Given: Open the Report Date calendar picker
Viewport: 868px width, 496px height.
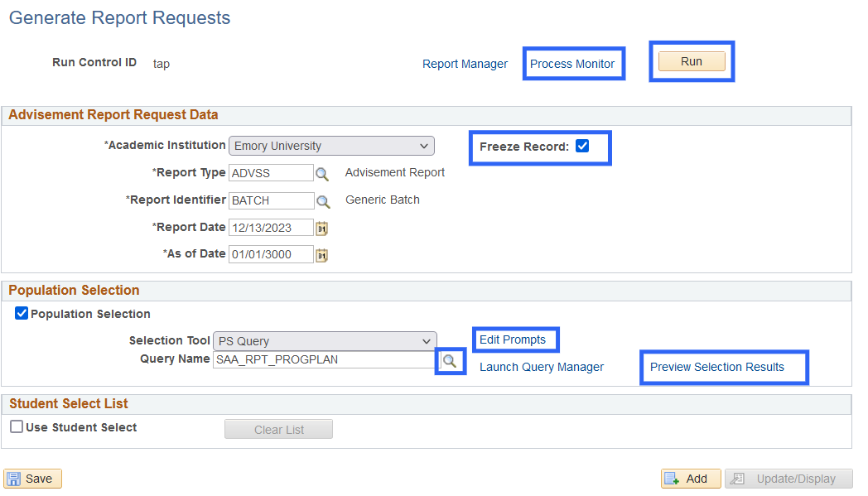Looking at the screenshot, I should click(x=322, y=229).
